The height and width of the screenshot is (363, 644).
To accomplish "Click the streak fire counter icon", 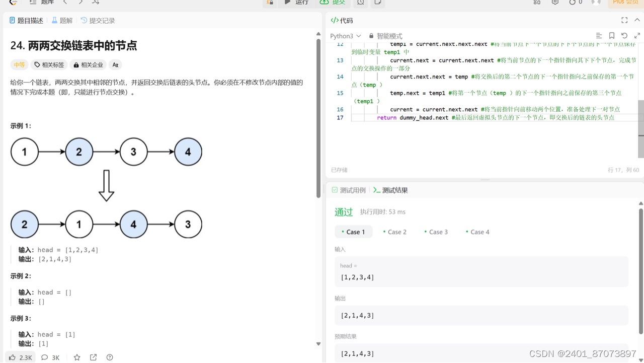I will [575, 2].
